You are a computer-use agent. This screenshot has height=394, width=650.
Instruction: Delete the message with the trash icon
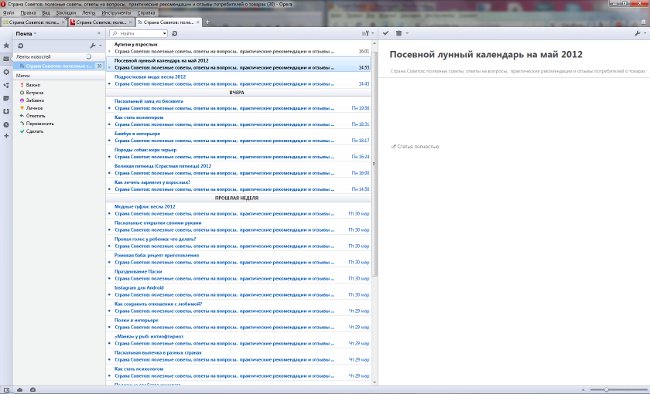point(399,33)
